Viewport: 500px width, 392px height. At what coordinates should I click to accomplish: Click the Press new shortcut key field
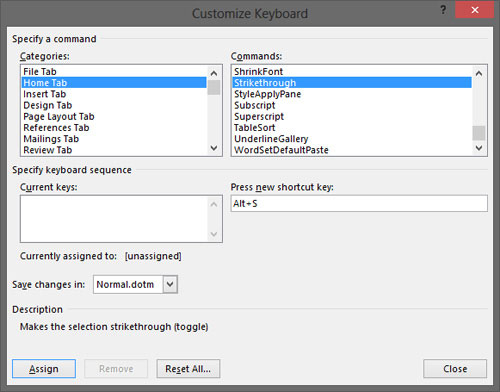(359, 203)
